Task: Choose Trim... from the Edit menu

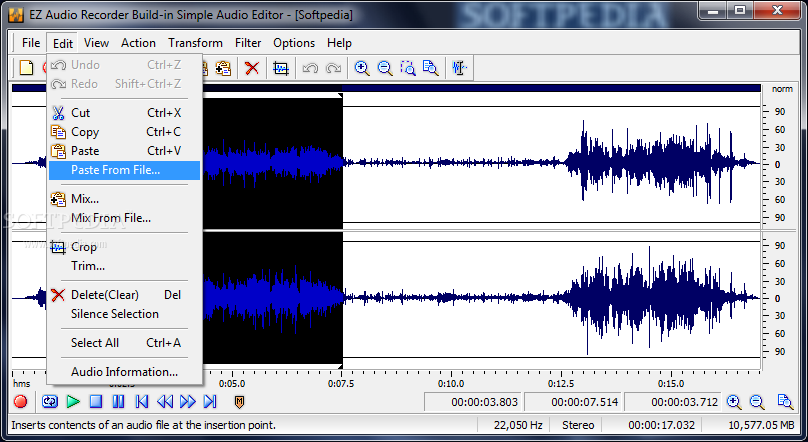Action: 124,266
